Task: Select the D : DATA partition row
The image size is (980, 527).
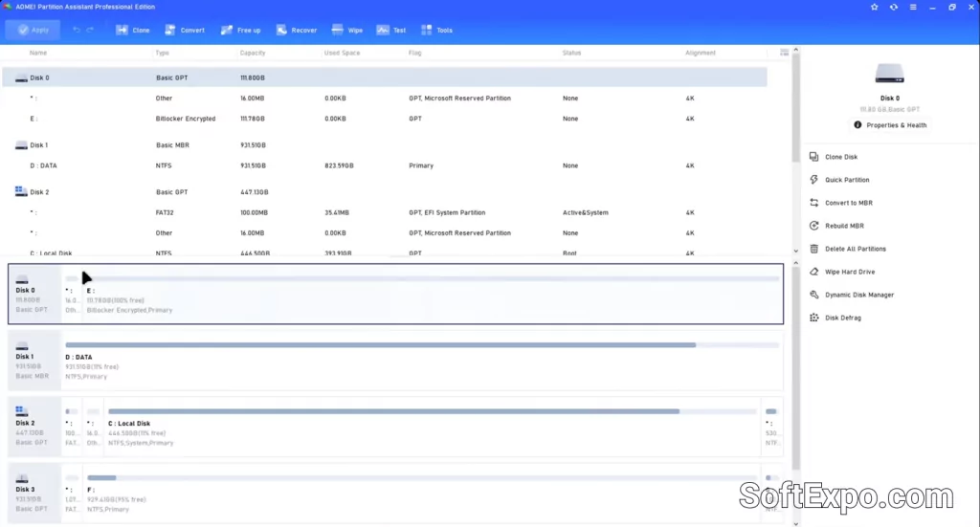Action: pyautogui.click(x=385, y=165)
